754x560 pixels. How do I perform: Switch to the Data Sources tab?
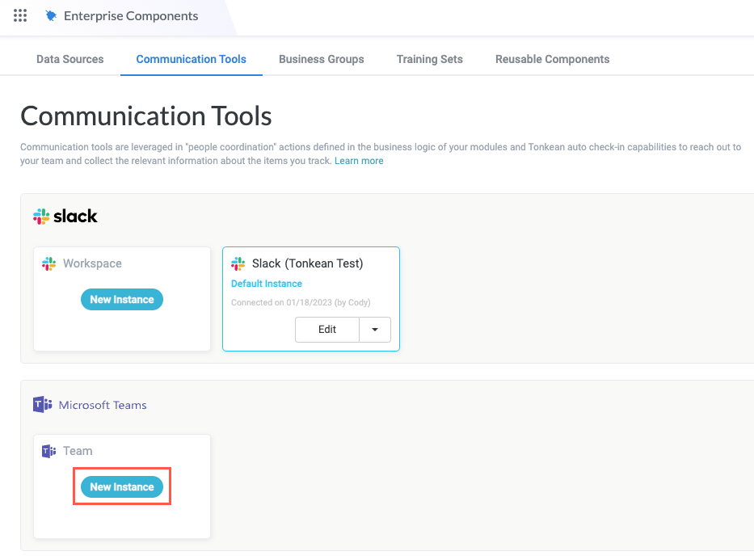70,59
